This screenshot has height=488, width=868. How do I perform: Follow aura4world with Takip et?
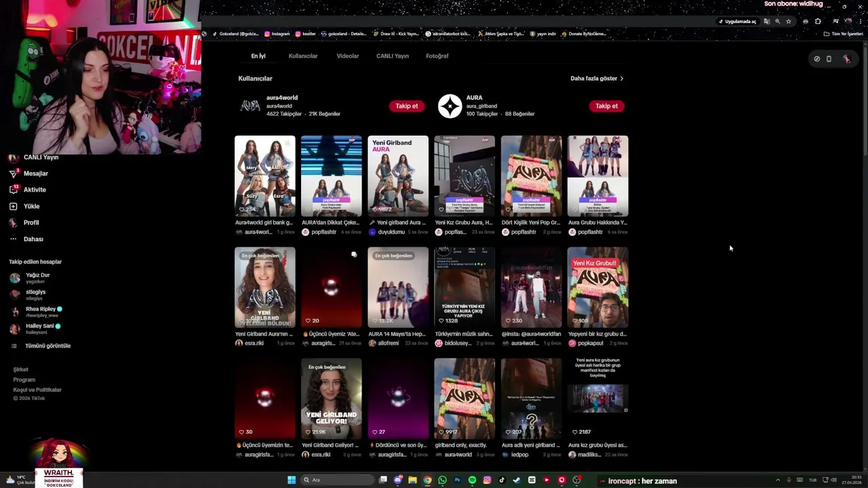pos(407,106)
